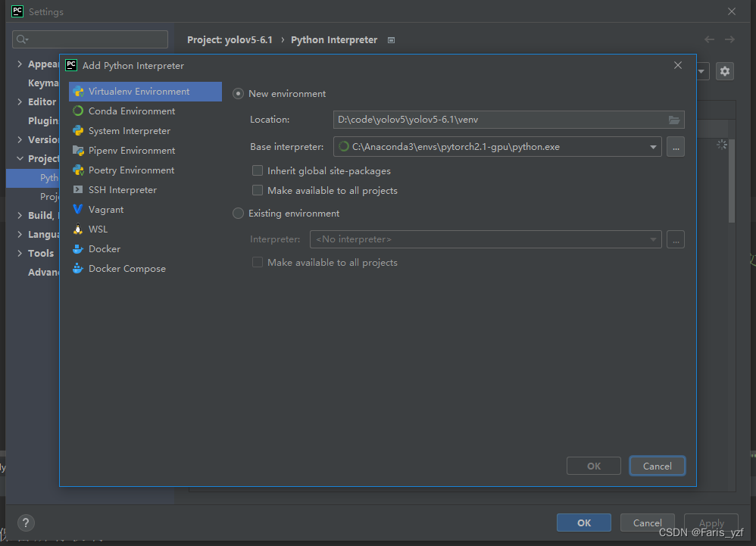Click the icon beside Python Interpreter breadcrumb
756x546 pixels.
click(392, 40)
